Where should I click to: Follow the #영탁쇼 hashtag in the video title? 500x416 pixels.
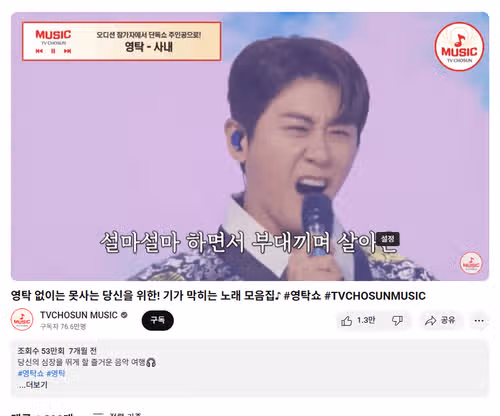pos(302,296)
